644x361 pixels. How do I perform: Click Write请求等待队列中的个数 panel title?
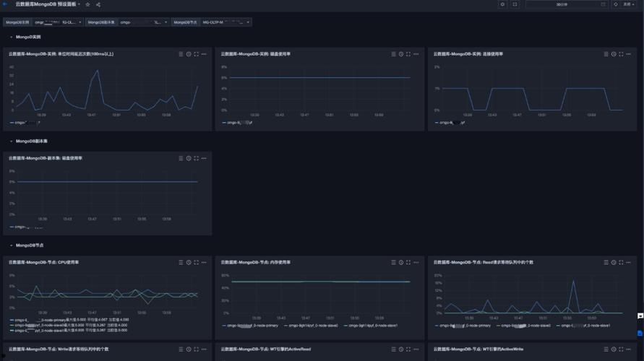coord(59,349)
